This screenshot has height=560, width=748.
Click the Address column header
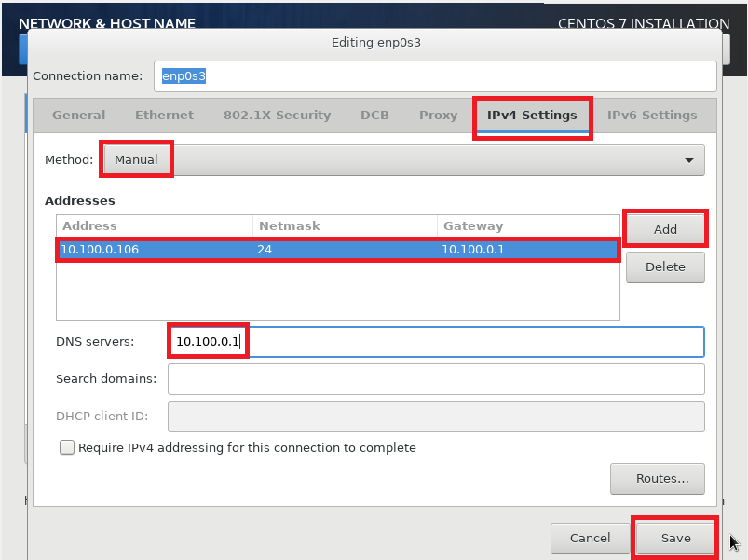click(155, 226)
